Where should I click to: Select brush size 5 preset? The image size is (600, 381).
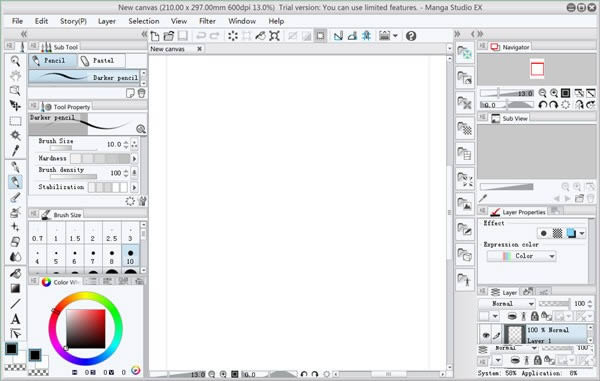56,256
